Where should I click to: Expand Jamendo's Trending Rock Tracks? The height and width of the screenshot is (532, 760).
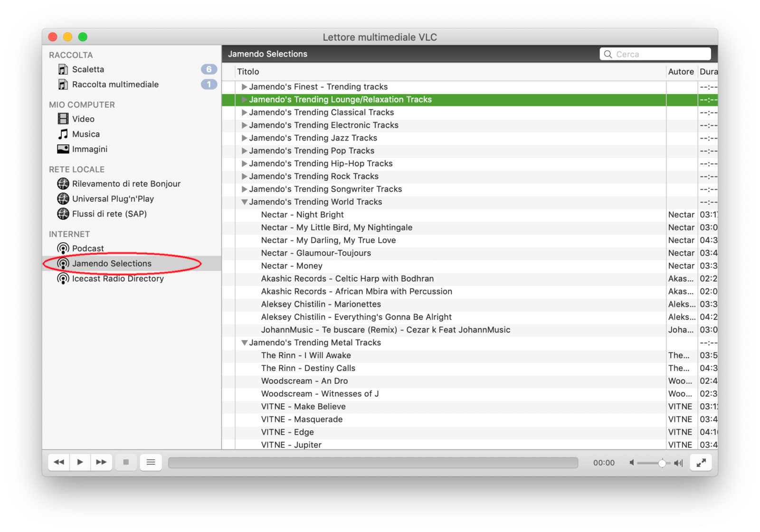pos(244,177)
